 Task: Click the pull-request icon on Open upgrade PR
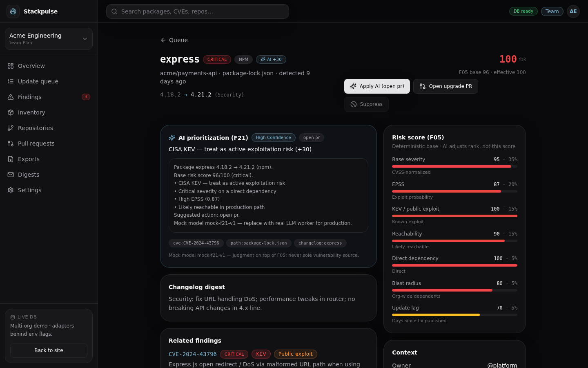tap(423, 86)
